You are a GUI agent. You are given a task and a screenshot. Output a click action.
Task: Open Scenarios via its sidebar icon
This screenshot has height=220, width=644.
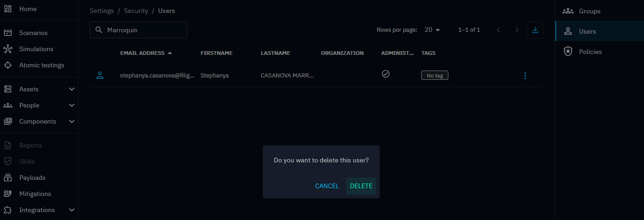coord(8,33)
